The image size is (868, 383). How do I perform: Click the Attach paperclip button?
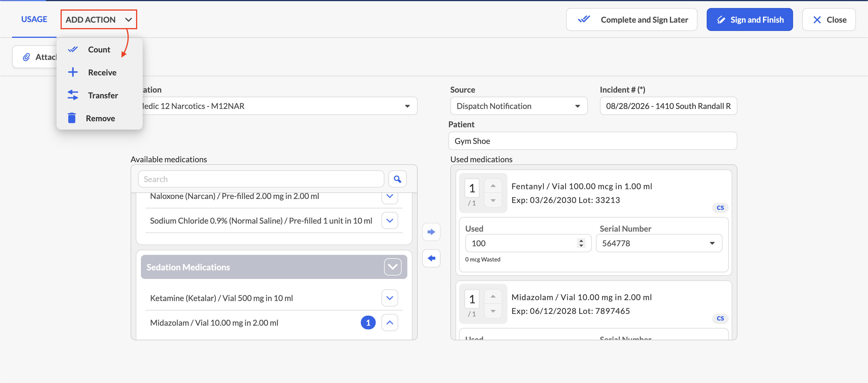click(x=35, y=57)
